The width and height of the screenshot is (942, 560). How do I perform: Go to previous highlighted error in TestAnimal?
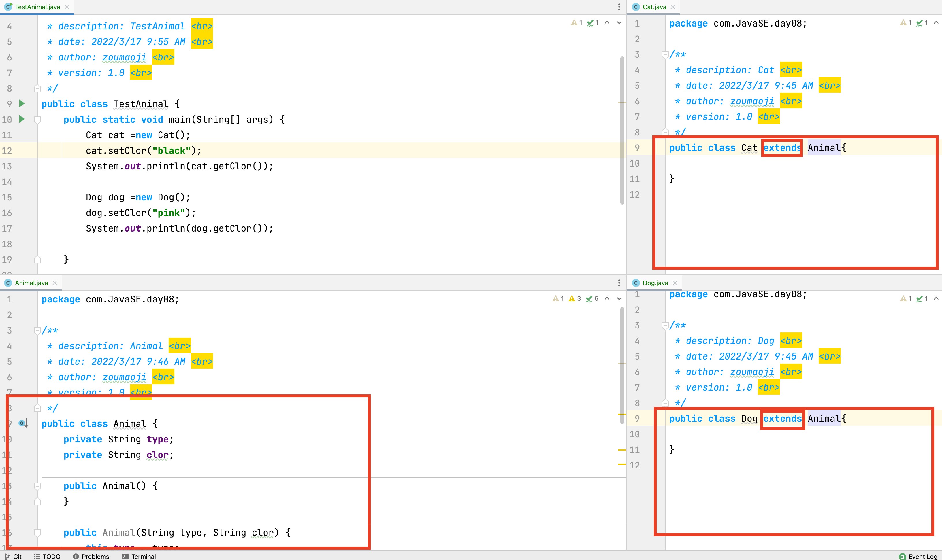point(607,23)
